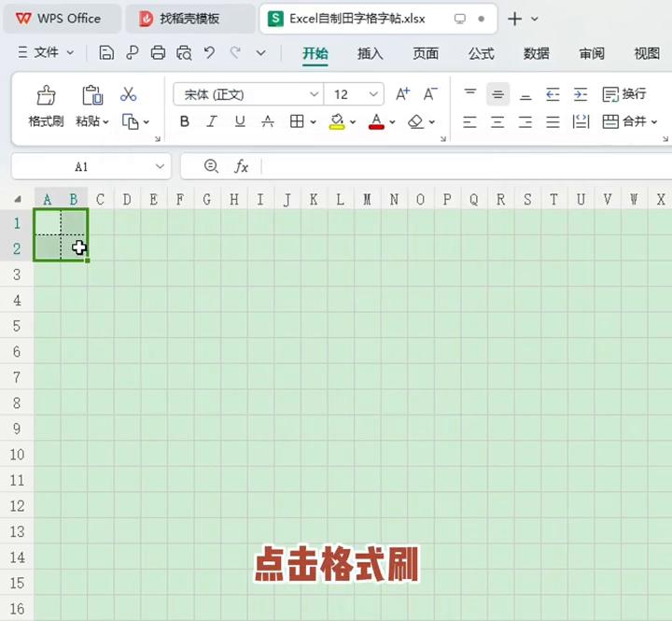Screen dimensions: 672x621
Task: Apply the yellow fill color bucket
Action: click(x=337, y=121)
